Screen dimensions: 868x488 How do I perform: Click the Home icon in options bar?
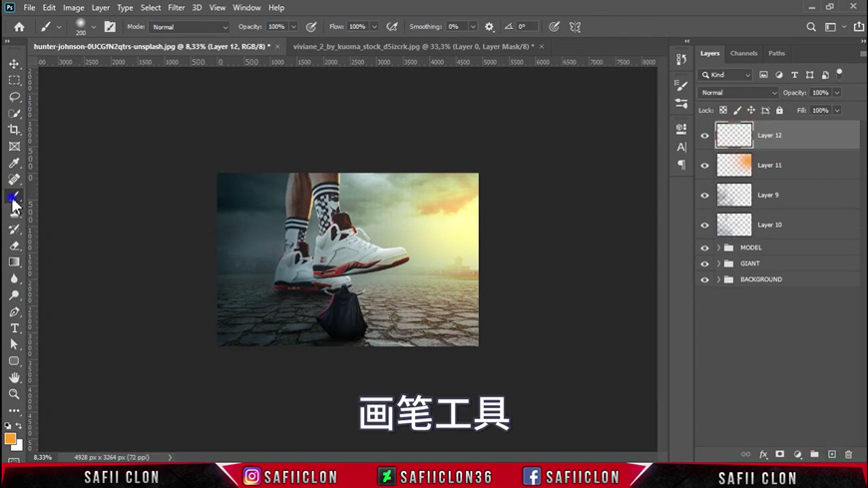click(19, 27)
